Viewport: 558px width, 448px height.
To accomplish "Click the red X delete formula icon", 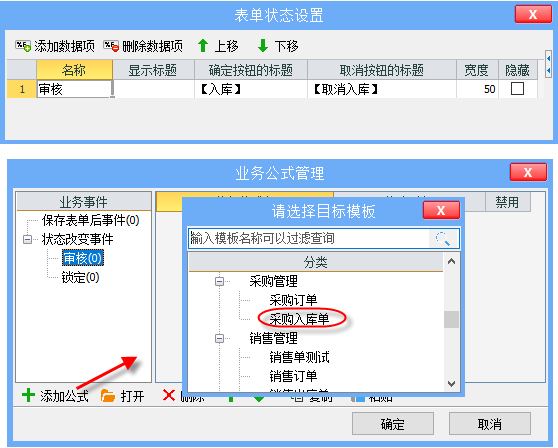I will pyautogui.click(x=169, y=395).
